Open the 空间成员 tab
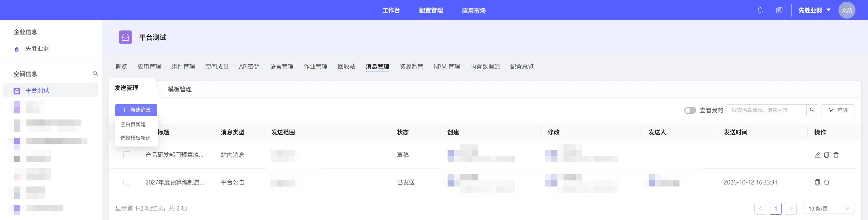Viewport: 868px width, 220px height. (x=217, y=67)
